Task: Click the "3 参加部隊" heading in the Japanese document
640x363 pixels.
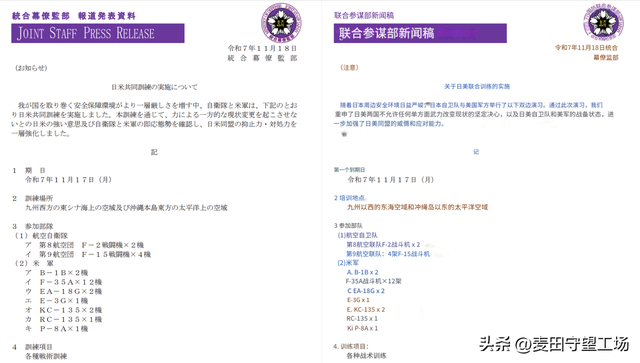Action: click(33, 226)
